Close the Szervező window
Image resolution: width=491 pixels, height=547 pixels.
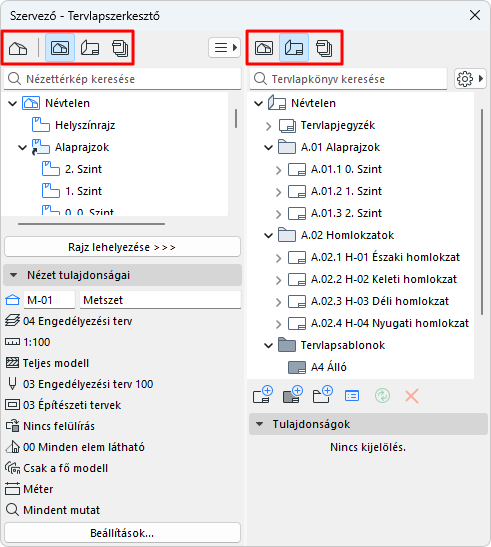pos(475,15)
